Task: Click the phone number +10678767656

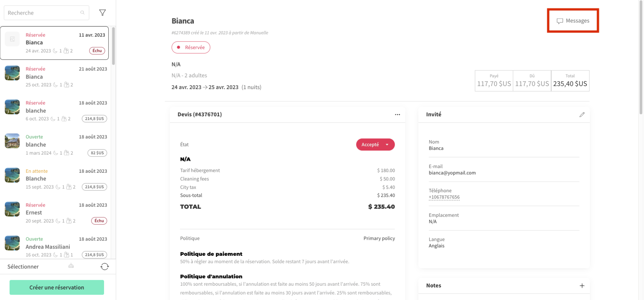Action: [444, 197]
